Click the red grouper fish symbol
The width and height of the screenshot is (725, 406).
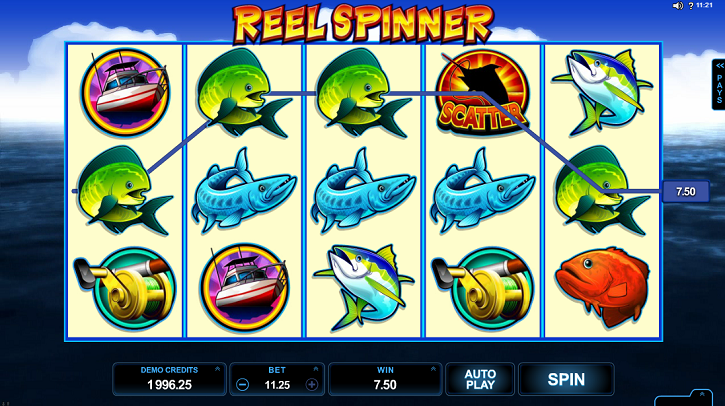(x=602, y=286)
